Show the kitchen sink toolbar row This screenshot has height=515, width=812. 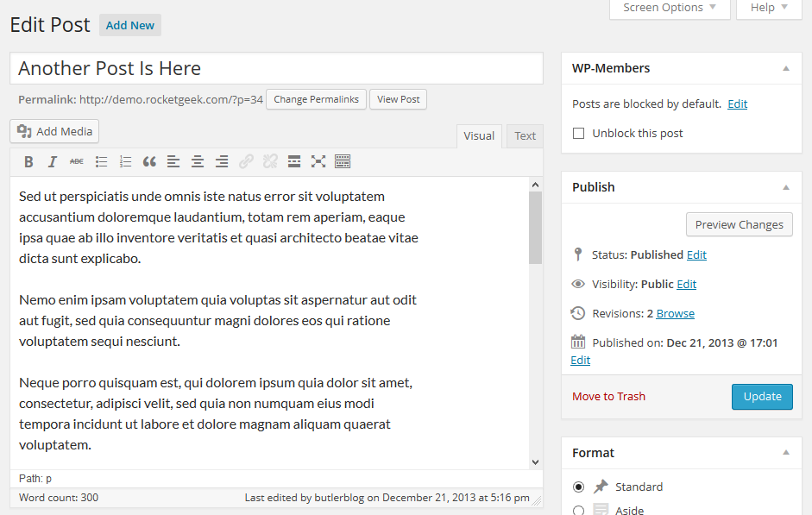click(x=343, y=161)
